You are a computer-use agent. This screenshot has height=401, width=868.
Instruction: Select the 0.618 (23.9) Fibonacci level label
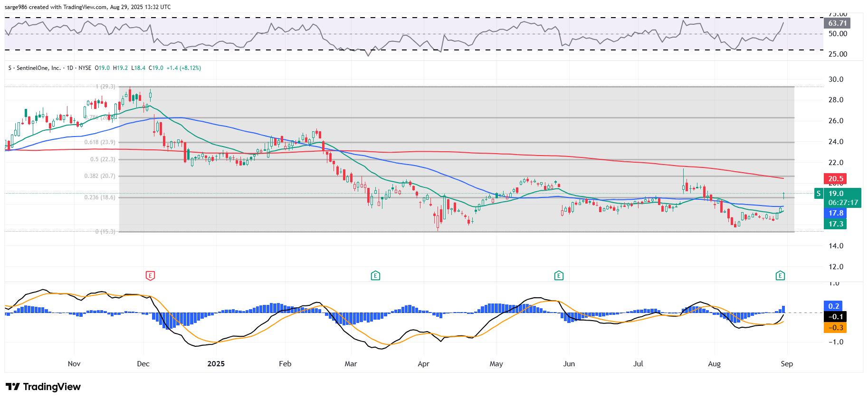(x=100, y=142)
